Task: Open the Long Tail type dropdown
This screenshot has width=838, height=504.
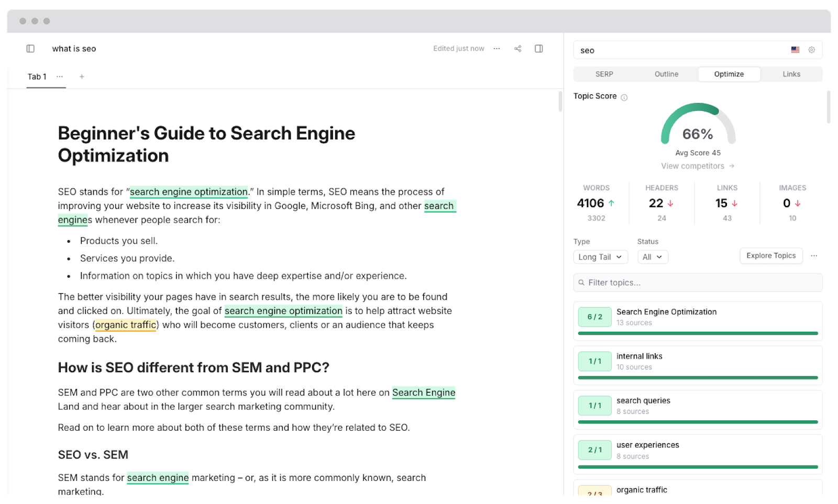Action: (x=600, y=256)
